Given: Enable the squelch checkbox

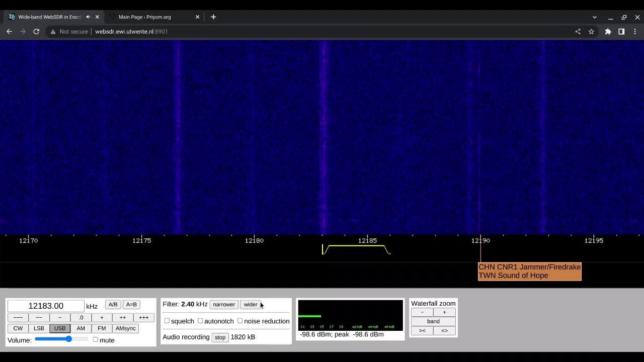Looking at the screenshot, I should 167,321.
